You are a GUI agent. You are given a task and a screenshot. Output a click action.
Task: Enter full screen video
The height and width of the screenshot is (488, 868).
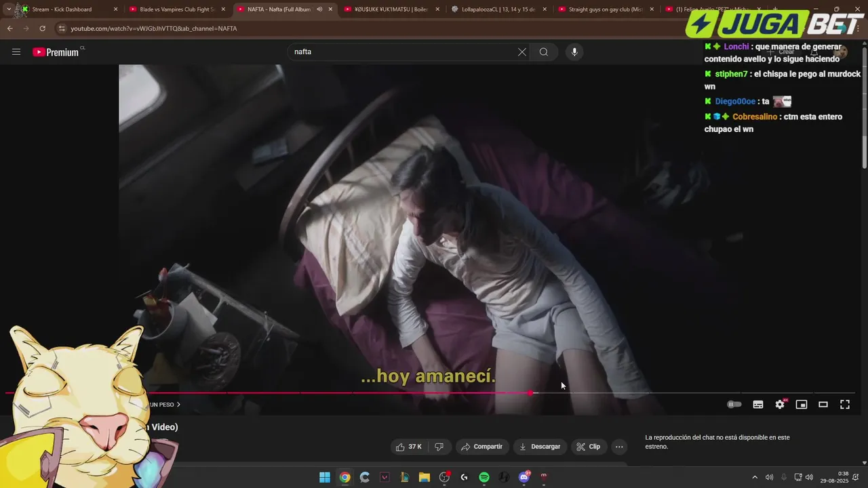tap(845, 405)
